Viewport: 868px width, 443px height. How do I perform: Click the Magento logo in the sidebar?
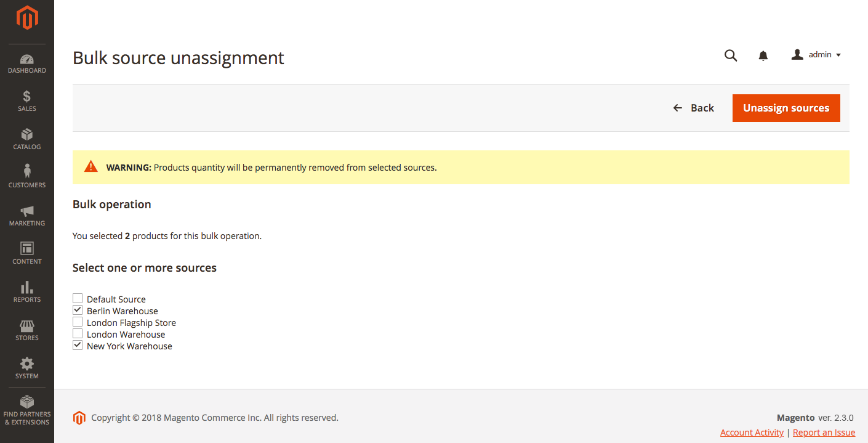[27, 18]
